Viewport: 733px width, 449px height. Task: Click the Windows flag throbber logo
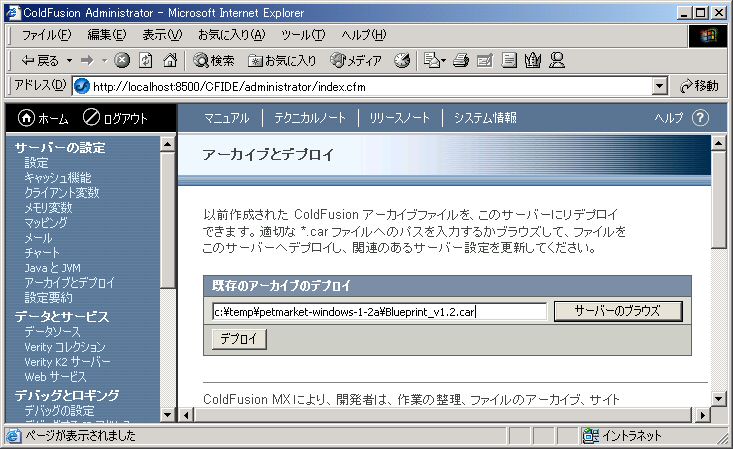[708, 36]
